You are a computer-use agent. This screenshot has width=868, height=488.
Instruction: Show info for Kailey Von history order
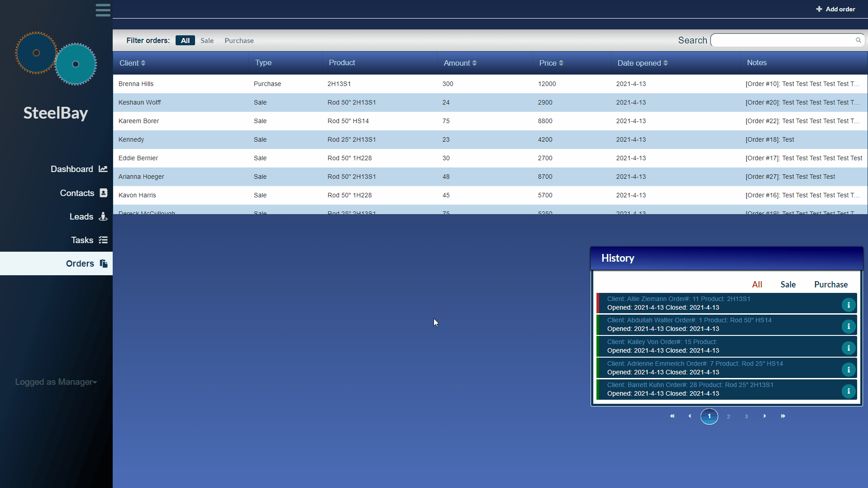(849, 348)
